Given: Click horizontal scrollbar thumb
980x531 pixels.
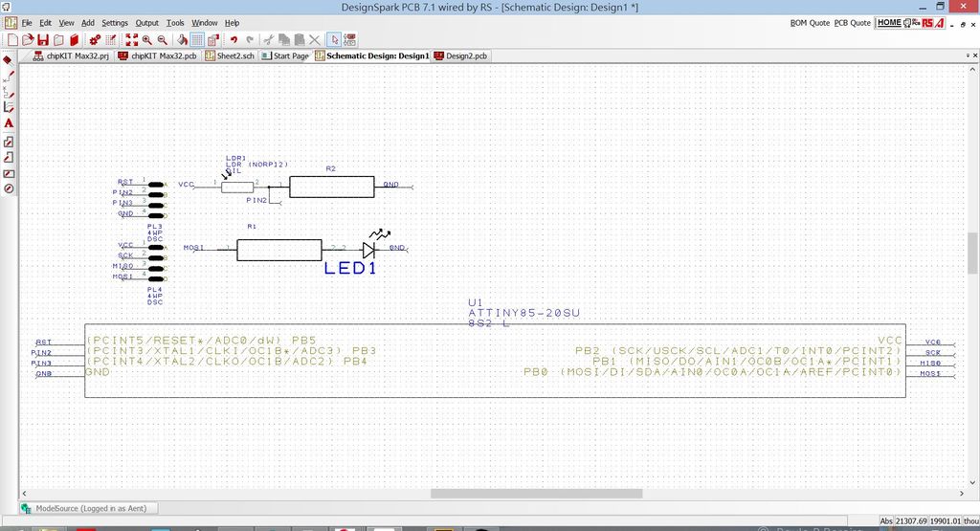Looking at the screenshot, I should pyautogui.click(x=536, y=494).
